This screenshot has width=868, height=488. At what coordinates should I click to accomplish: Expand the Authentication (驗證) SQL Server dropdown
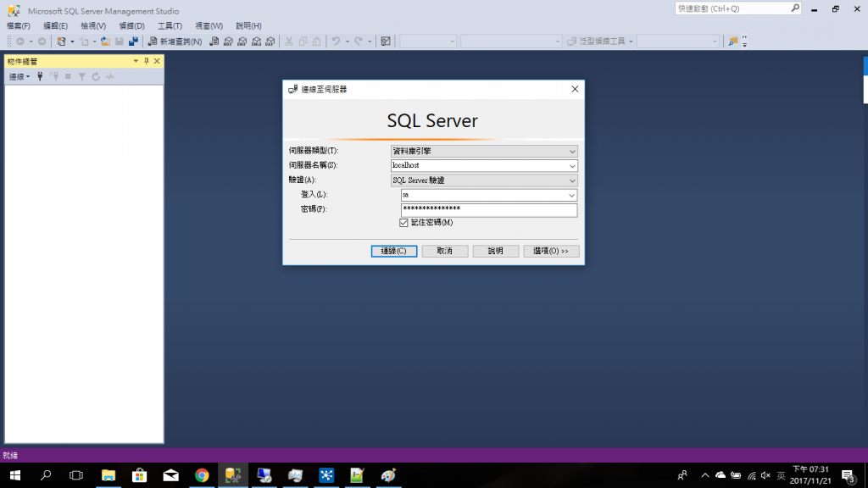(572, 180)
